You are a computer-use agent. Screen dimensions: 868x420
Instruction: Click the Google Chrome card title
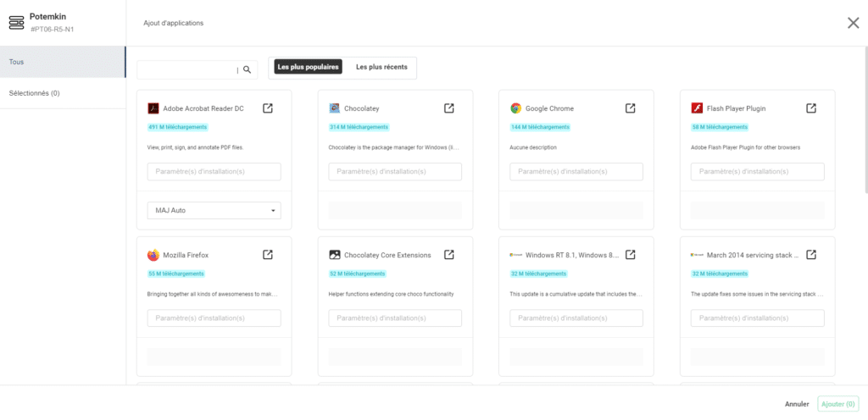549,108
